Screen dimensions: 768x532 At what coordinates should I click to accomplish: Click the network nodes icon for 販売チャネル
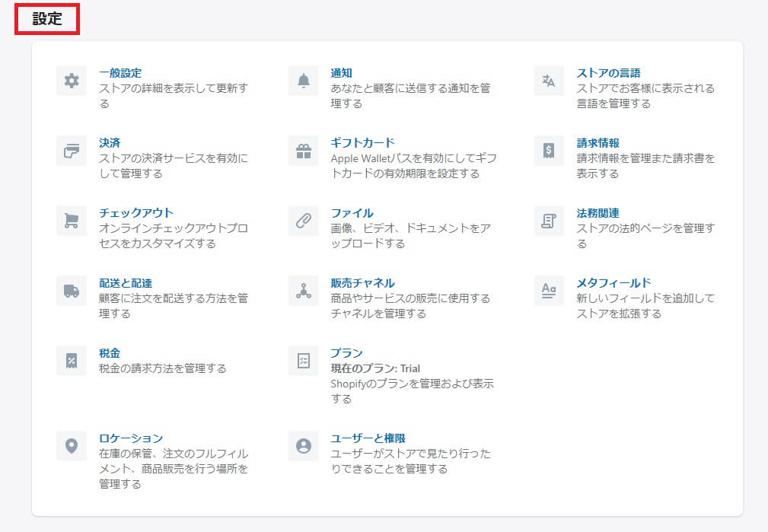pos(303,291)
